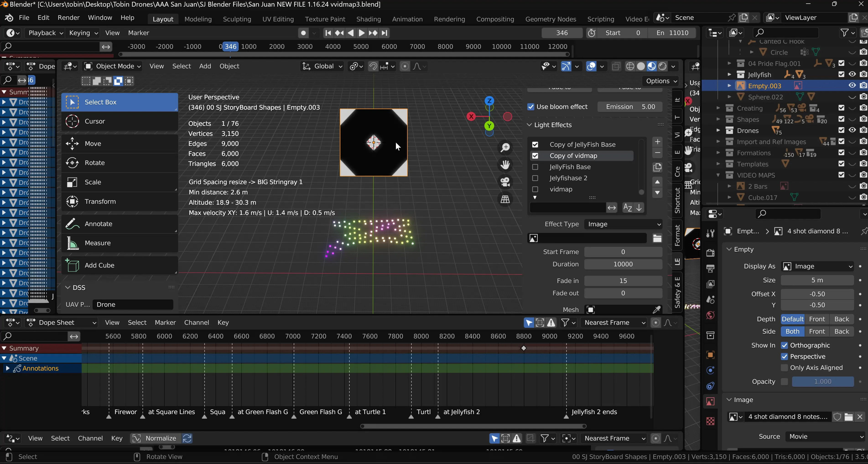Expand the Drones collection
The height and width of the screenshot is (464, 868).
point(718,131)
